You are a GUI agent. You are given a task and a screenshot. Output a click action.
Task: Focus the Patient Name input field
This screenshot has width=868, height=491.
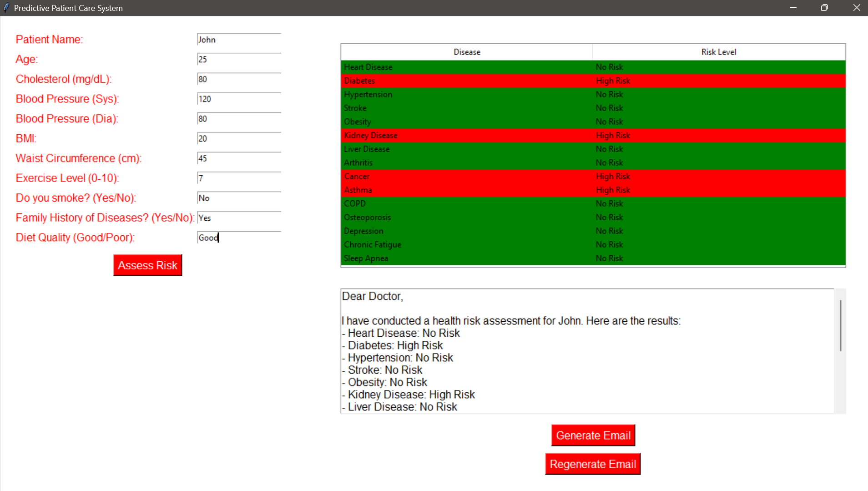pos(239,40)
